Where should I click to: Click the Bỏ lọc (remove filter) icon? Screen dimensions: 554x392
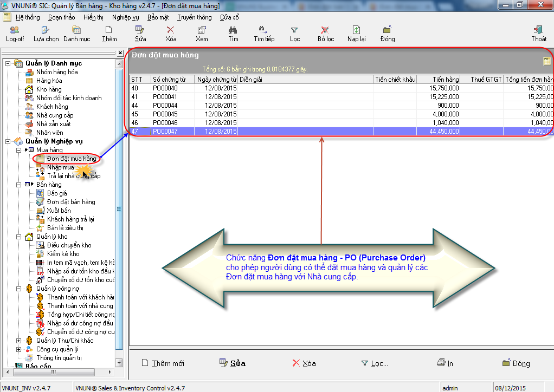325,30
